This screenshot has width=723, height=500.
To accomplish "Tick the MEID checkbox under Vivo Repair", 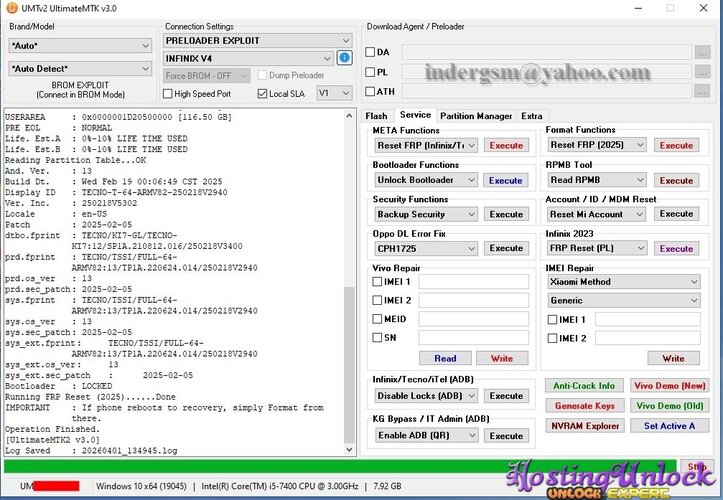I will pyautogui.click(x=378, y=319).
